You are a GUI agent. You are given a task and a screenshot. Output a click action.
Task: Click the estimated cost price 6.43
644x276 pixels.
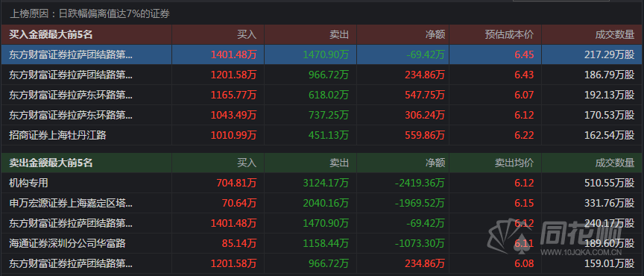[524, 75]
